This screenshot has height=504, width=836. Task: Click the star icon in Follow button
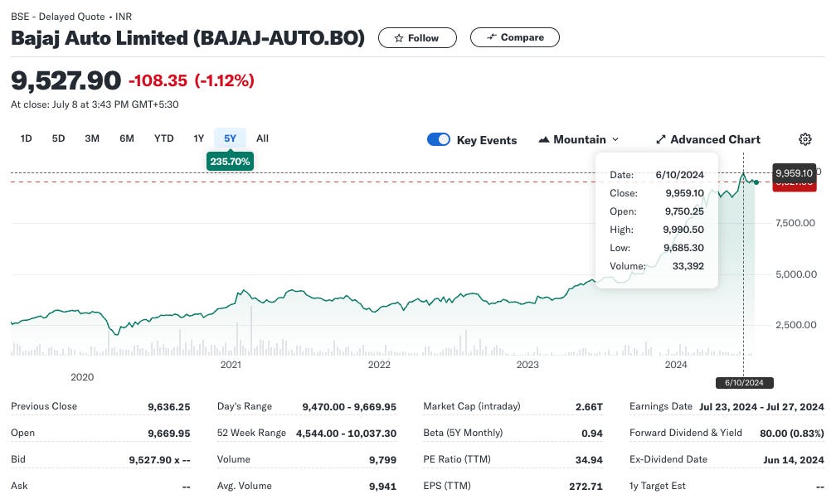tap(398, 38)
